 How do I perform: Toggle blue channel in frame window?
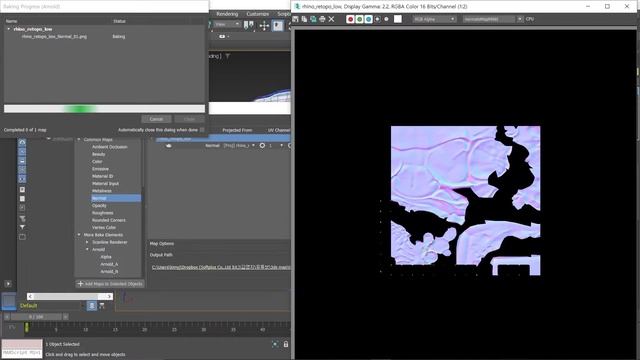pos(368,19)
